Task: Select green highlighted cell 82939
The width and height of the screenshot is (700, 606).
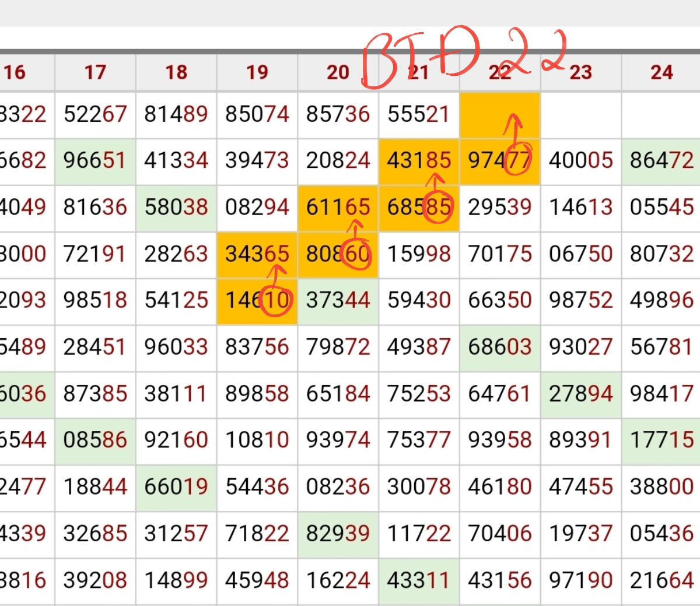Action: pyautogui.click(x=338, y=534)
